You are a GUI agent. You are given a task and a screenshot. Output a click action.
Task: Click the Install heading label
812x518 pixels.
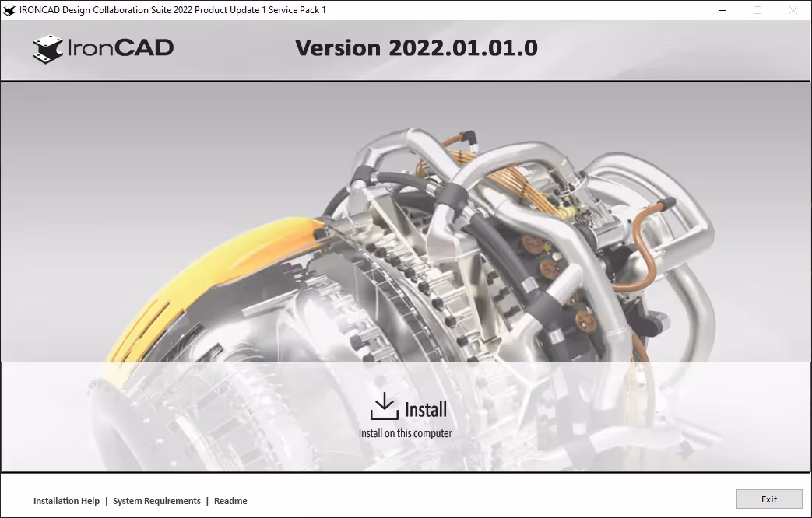pyautogui.click(x=426, y=409)
